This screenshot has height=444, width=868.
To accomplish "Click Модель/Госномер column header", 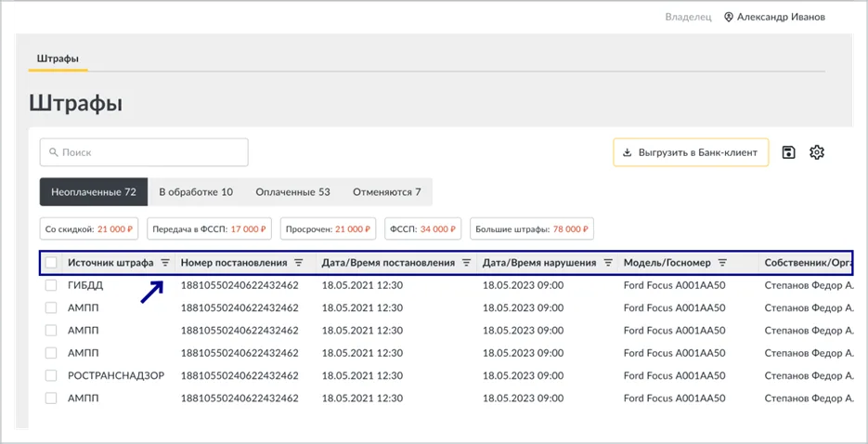I will [667, 263].
